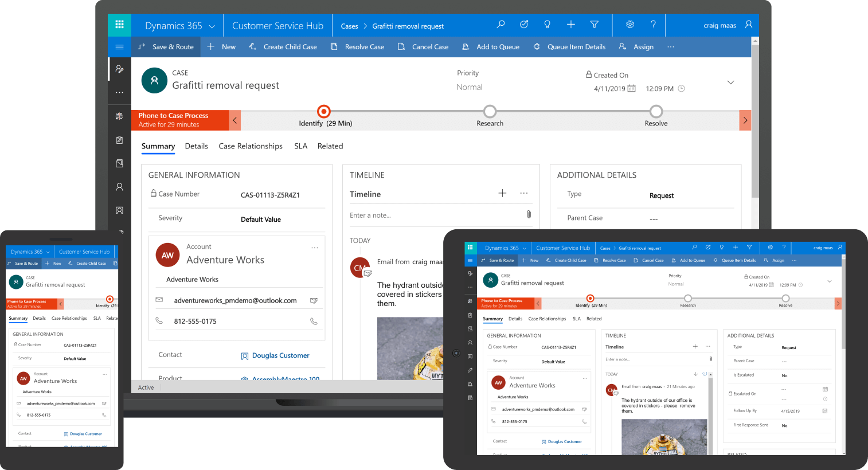The width and height of the screenshot is (868, 470).
Task: Open the Created On date calendar picker
Action: click(631, 88)
